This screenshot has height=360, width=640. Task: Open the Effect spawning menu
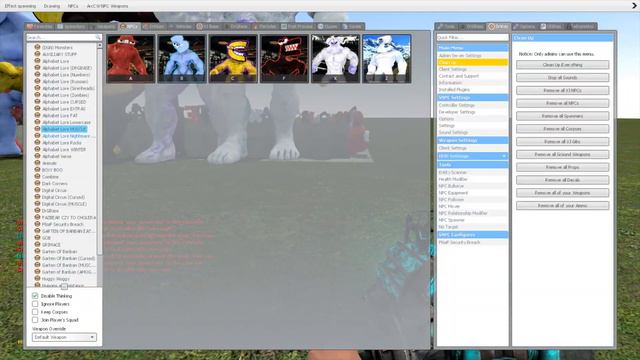(x=20, y=6)
